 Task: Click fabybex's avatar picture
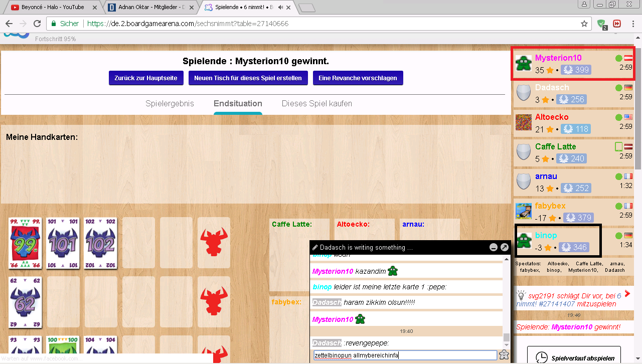click(x=524, y=211)
